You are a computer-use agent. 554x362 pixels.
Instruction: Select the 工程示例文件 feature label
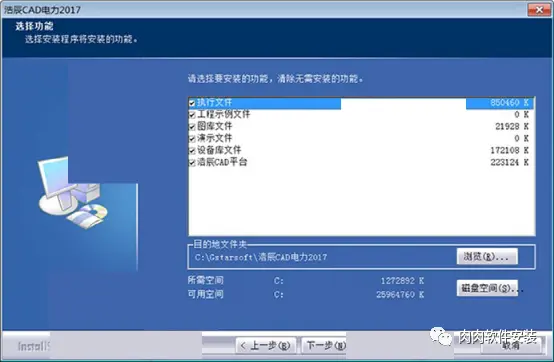click(x=223, y=114)
